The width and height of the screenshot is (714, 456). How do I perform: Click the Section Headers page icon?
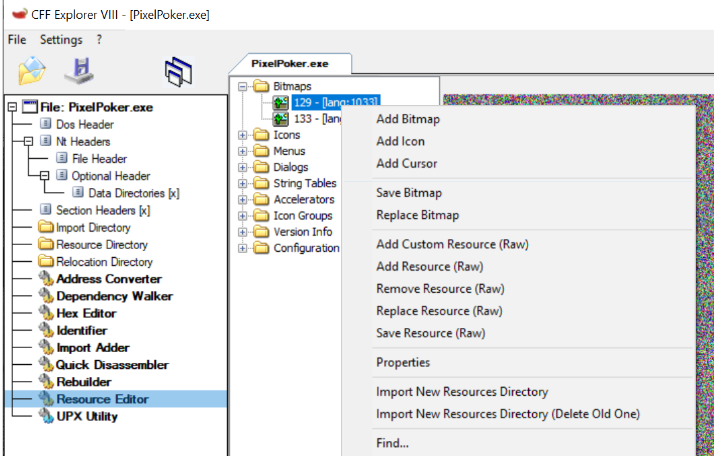[x=46, y=210]
